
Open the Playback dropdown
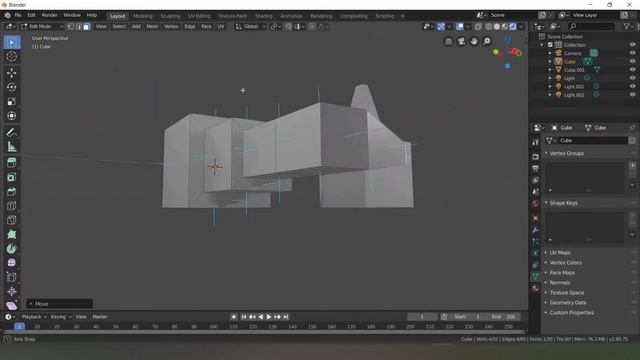click(x=33, y=317)
